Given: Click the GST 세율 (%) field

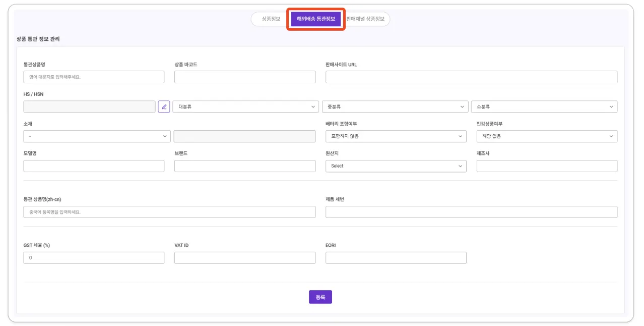Looking at the screenshot, I should (x=94, y=258).
